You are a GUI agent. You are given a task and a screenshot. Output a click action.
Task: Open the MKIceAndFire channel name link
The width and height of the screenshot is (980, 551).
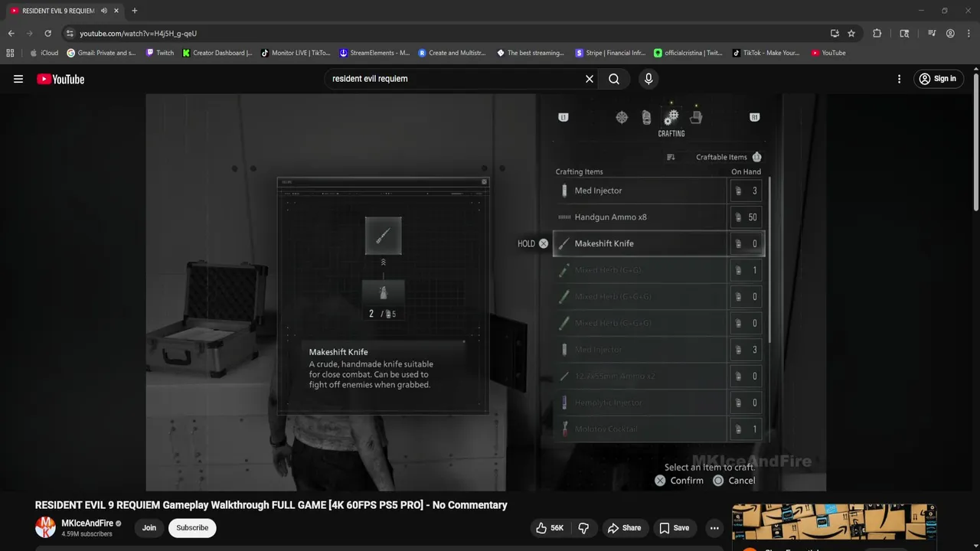87,523
